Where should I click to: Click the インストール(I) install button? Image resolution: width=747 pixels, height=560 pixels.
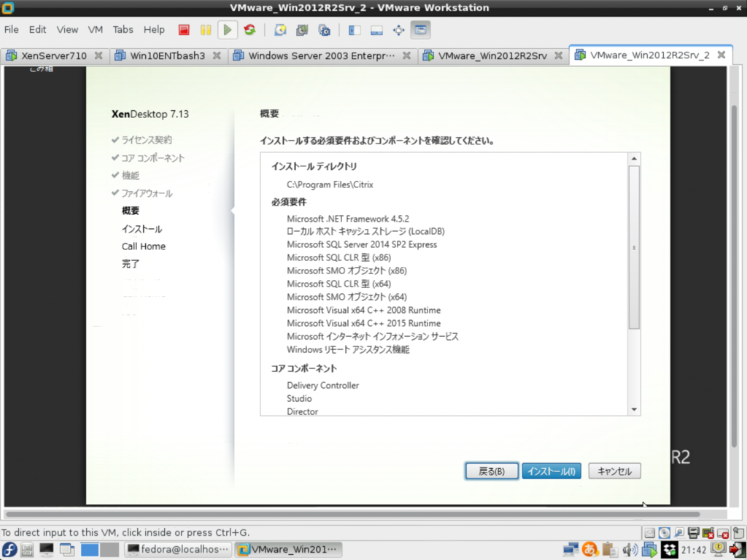click(551, 472)
